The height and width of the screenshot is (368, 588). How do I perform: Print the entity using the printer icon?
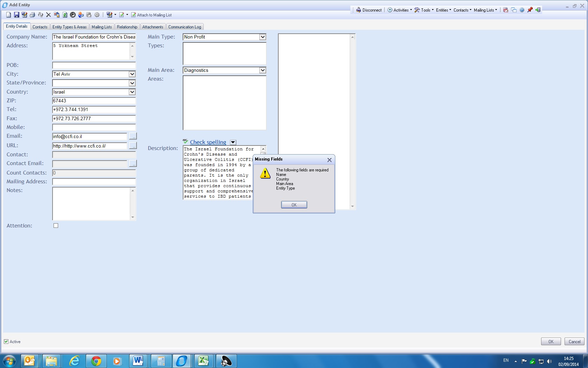33,15
